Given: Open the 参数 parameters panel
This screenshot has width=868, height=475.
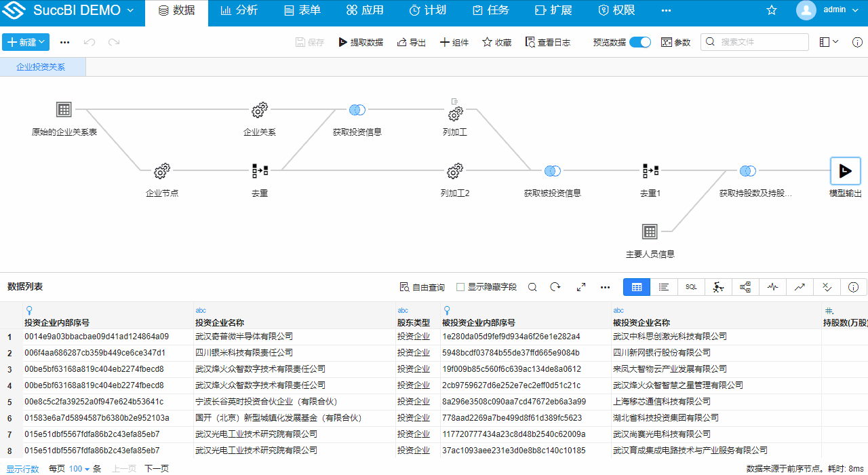Looking at the screenshot, I should [675, 41].
